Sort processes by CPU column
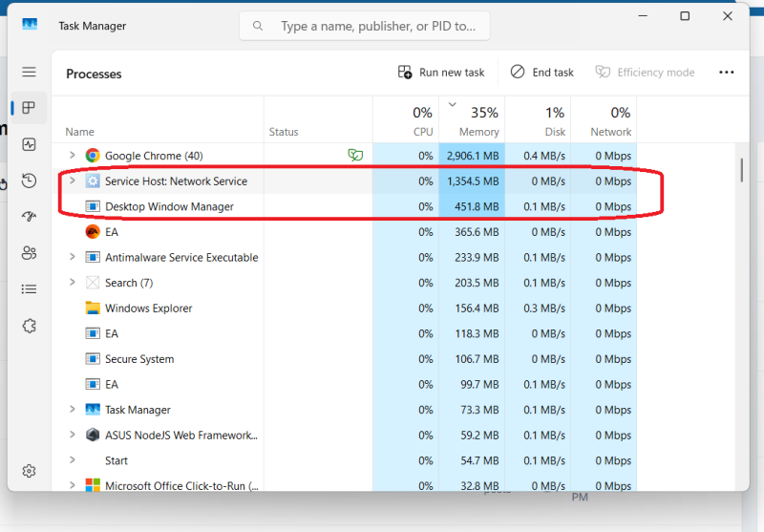This screenshot has height=532, width=764. coord(406,121)
